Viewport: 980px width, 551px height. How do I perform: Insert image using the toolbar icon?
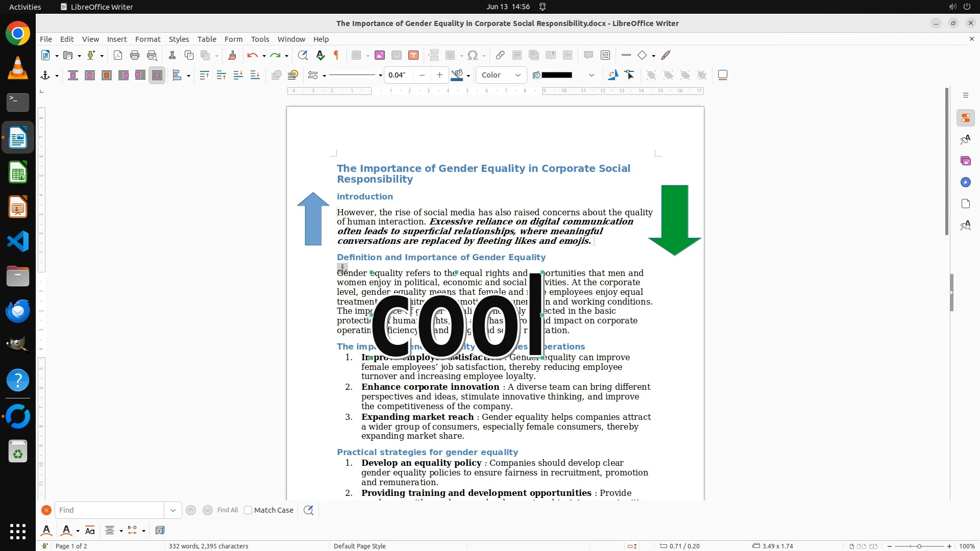[x=379, y=55]
